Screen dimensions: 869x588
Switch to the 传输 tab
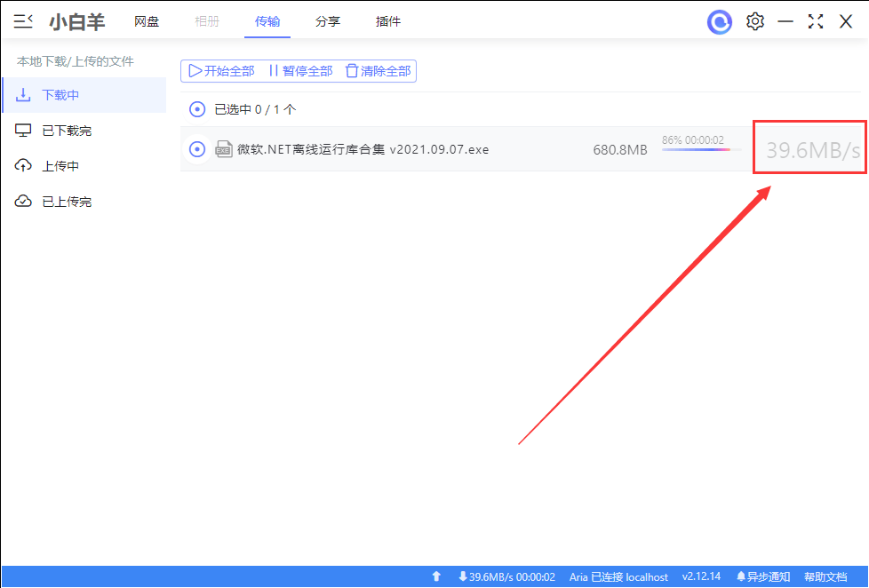267,21
